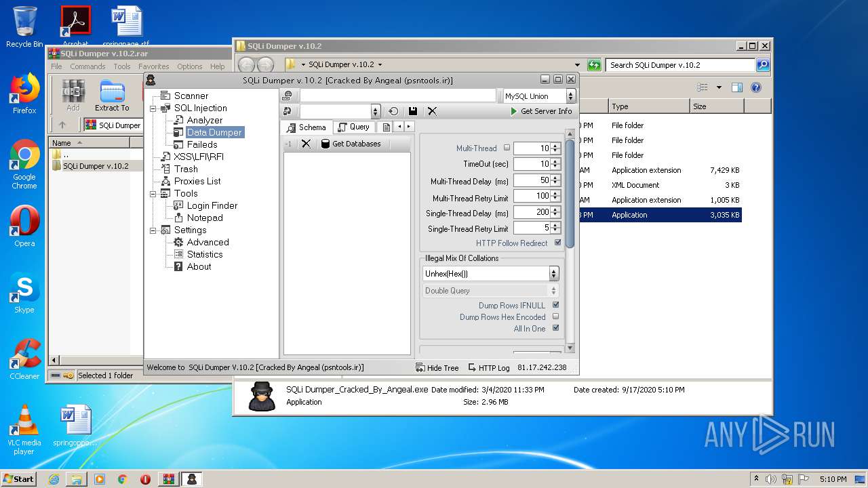Enable Dump Rows Hex Encoded
Image resolution: width=868 pixels, height=488 pixels.
556,317
